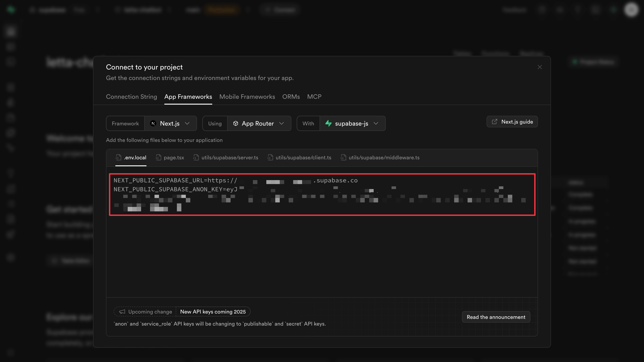Click the user avatar at top right
Viewport: 644px width, 362px height.
click(x=631, y=10)
